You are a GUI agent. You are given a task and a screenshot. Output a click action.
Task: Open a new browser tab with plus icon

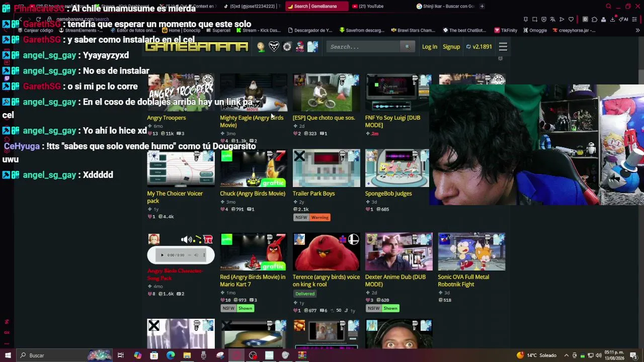pos(482,7)
